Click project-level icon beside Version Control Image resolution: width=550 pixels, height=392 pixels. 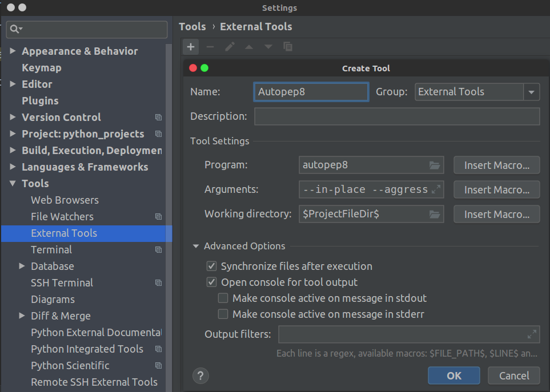point(159,118)
